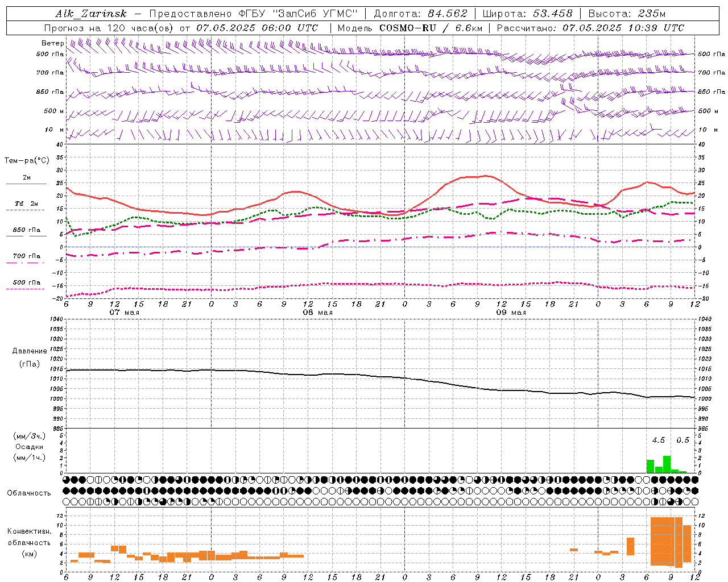Click the 'Конвективн.' convective cloud label
The image size is (728, 582).
click(x=30, y=531)
